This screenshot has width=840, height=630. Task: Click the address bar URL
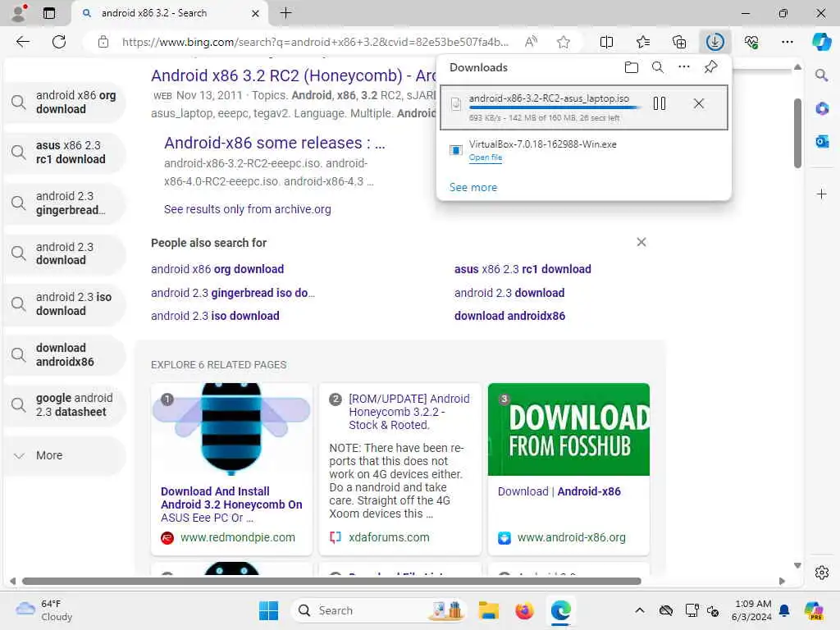(x=315, y=42)
